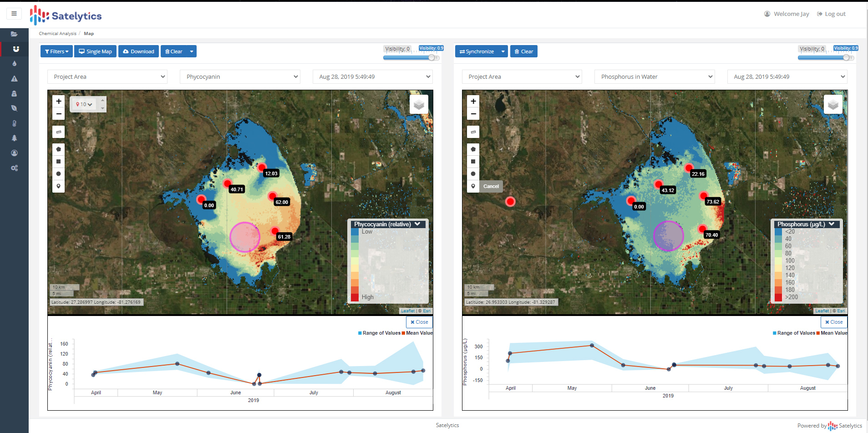Toggle Mean Value legend in right chart
Screen dimensions: 868x433
tap(832, 333)
